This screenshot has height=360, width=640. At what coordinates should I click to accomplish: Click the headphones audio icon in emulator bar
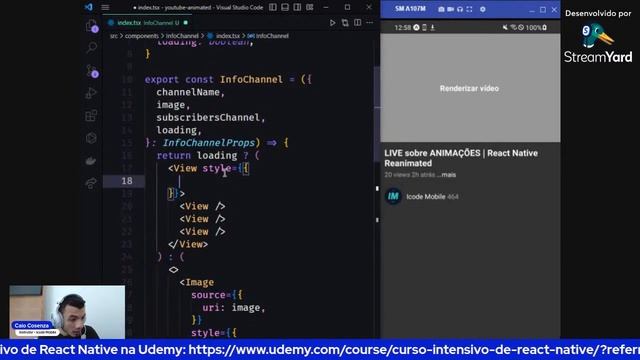[460, 9]
